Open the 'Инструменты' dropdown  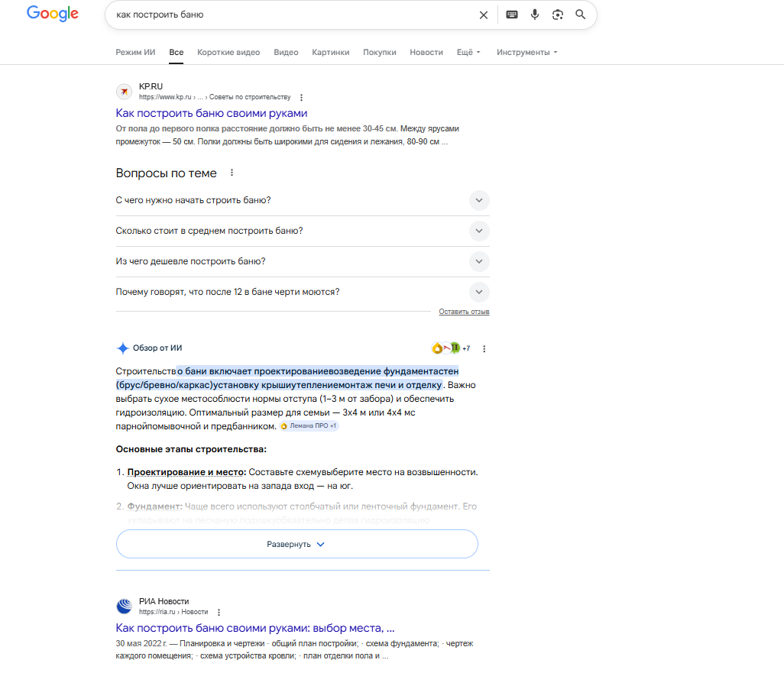point(526,53)
